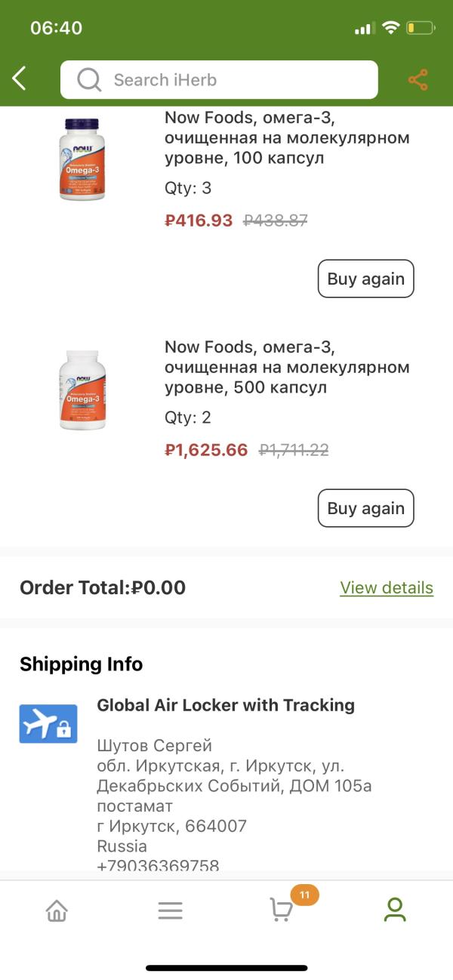Tap the 500 capsule Omega-3 bottle image
The height and width of the screenshot is (980, 453).
(x=82, y=390)
